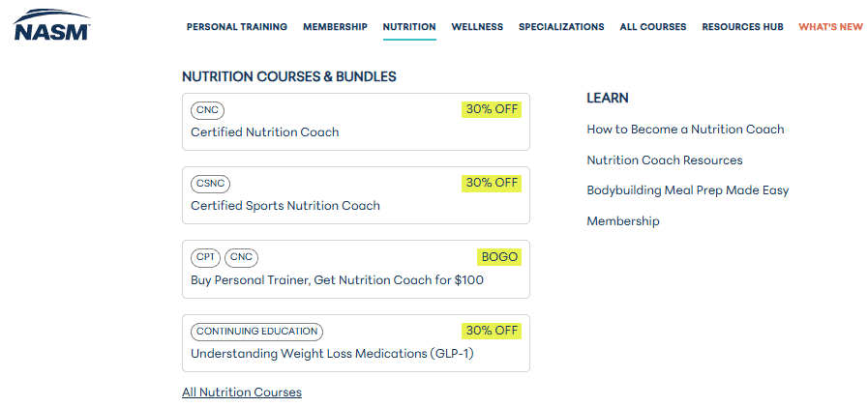Open the Wellness menu

pos(477,26)
